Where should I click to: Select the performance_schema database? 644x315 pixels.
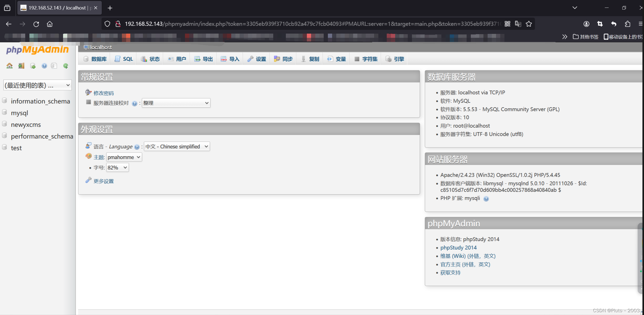pos(42,136)
